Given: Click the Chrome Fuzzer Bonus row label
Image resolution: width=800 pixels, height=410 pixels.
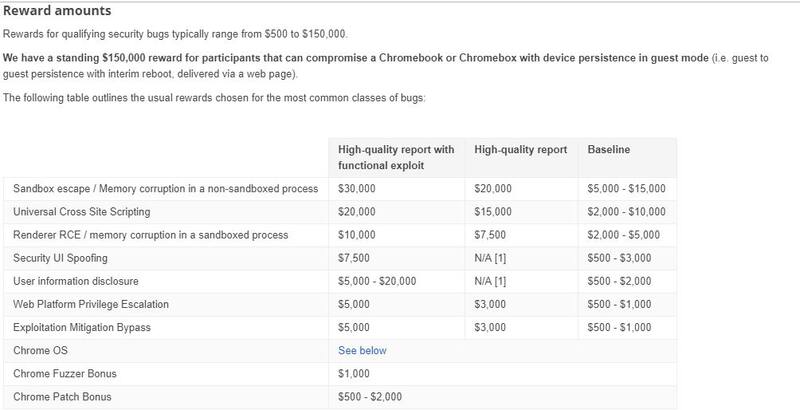Looking at the screenshot, I should [65, 374].
